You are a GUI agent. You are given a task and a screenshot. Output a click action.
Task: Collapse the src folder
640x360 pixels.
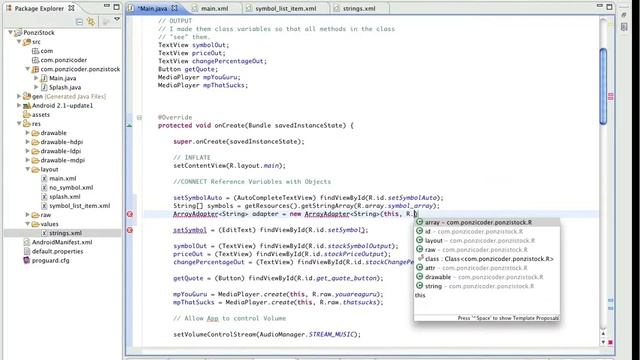tap(19, 42)
